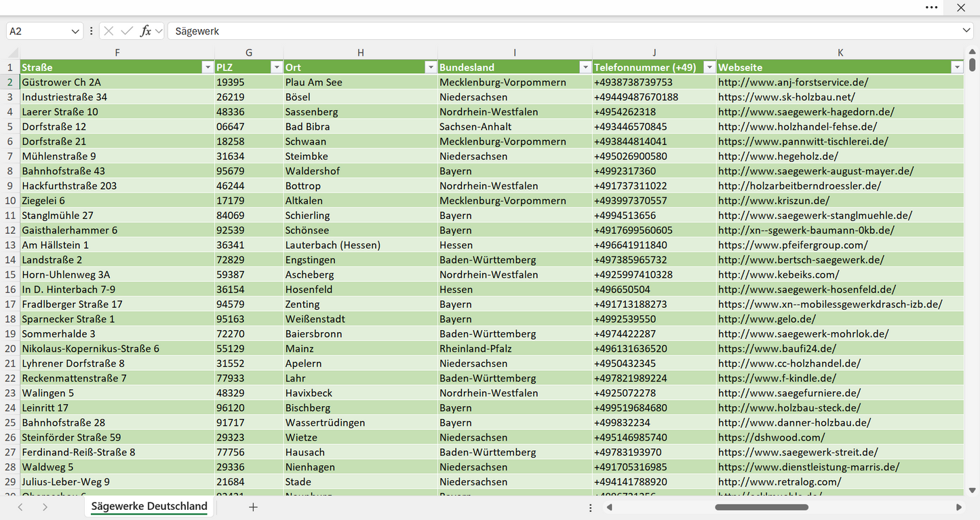Image resolution: width=980 pixels, height=520 pixels.
Task: Open the PLZ column filter dropdown
Action: 276,67
